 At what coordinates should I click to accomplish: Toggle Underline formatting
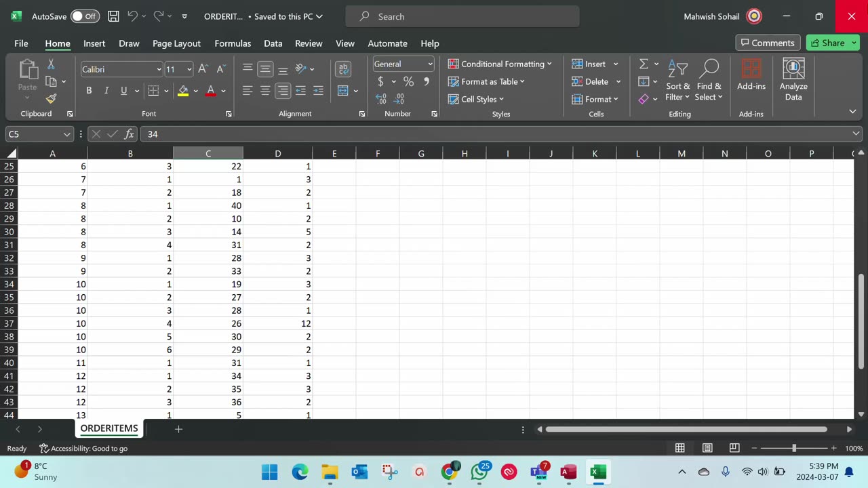pyautogui.click(x=123, y=91)
